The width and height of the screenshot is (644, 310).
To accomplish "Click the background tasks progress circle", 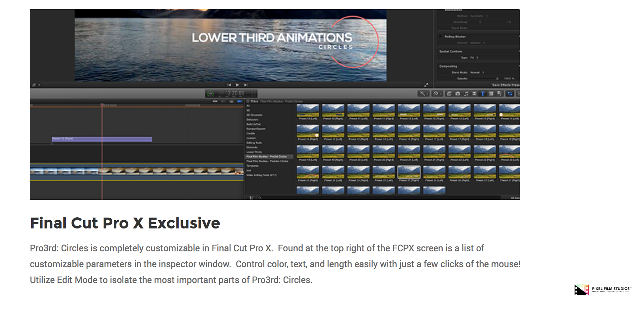I will (210, 94).
